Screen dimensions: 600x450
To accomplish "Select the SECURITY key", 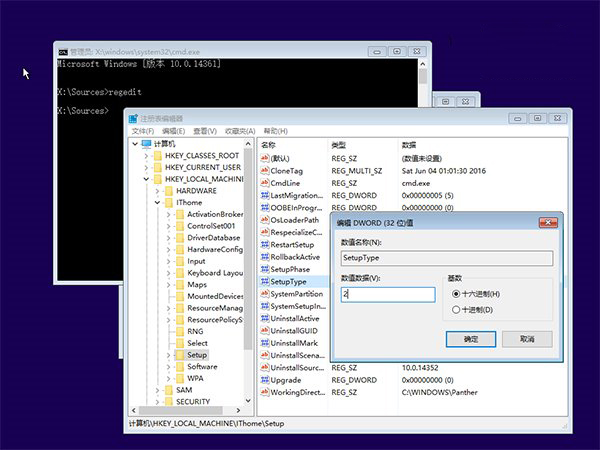I will pos(193,401).
